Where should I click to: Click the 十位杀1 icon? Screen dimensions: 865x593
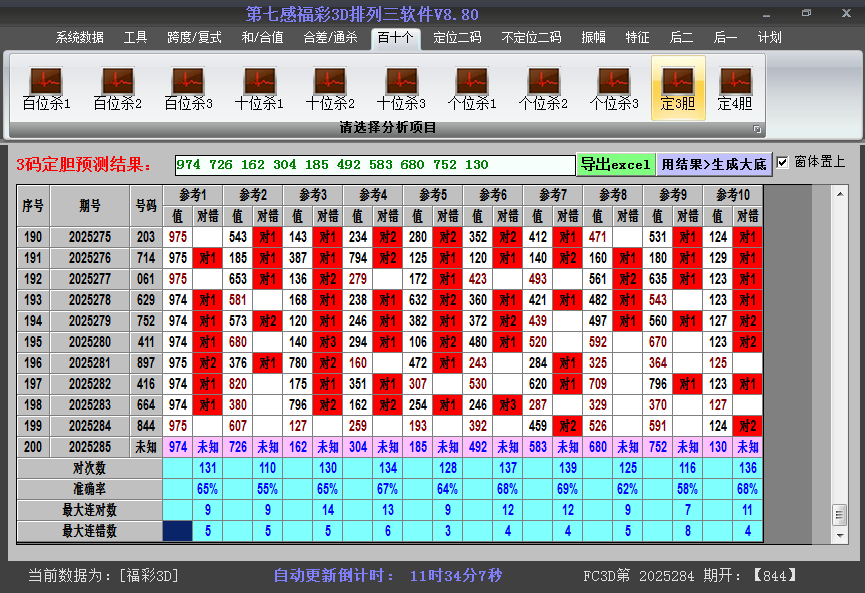pos(259,88)
